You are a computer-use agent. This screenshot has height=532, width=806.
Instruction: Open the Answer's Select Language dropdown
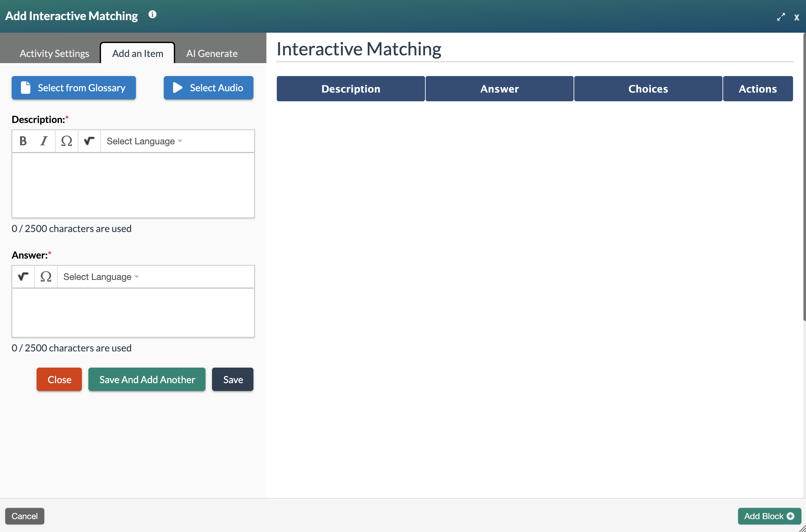(101, 277)
